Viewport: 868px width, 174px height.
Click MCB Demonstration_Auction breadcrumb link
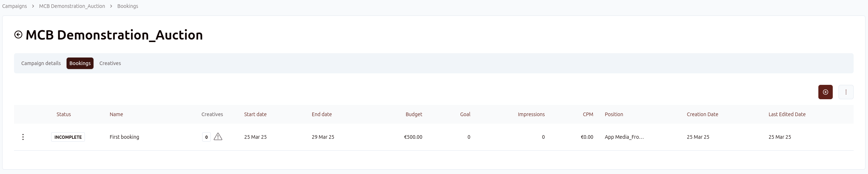click(x=72, y=6)
